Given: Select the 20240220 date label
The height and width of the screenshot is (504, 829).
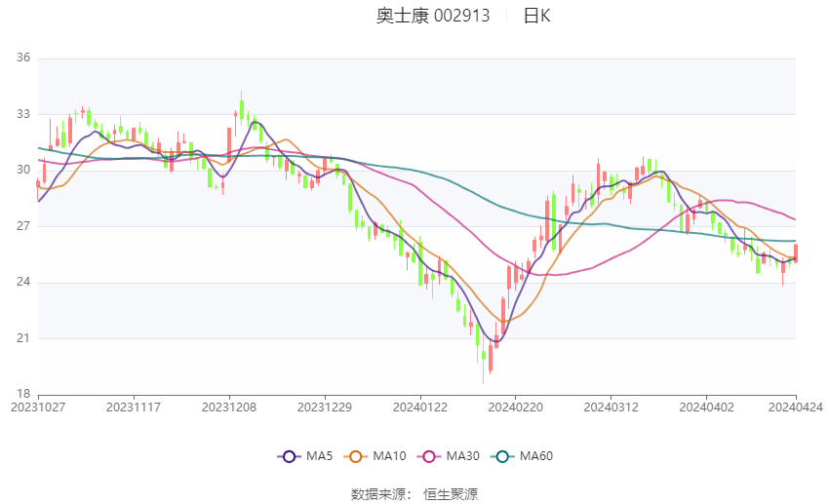Looking at the screenshot, I should pyautogui.click(x=515, y=407).
